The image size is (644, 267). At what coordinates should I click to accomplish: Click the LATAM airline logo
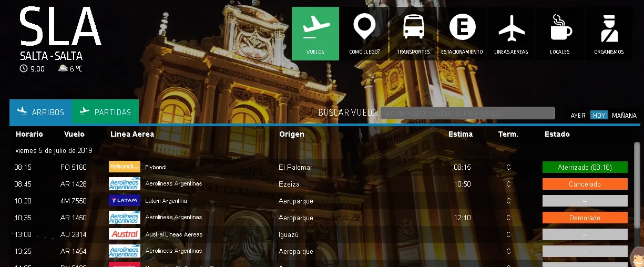[125, 201]
